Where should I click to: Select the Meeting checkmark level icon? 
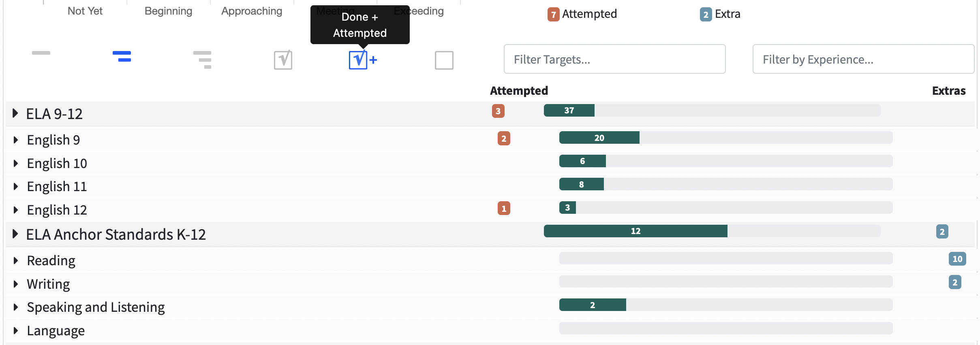coord(283,60)
